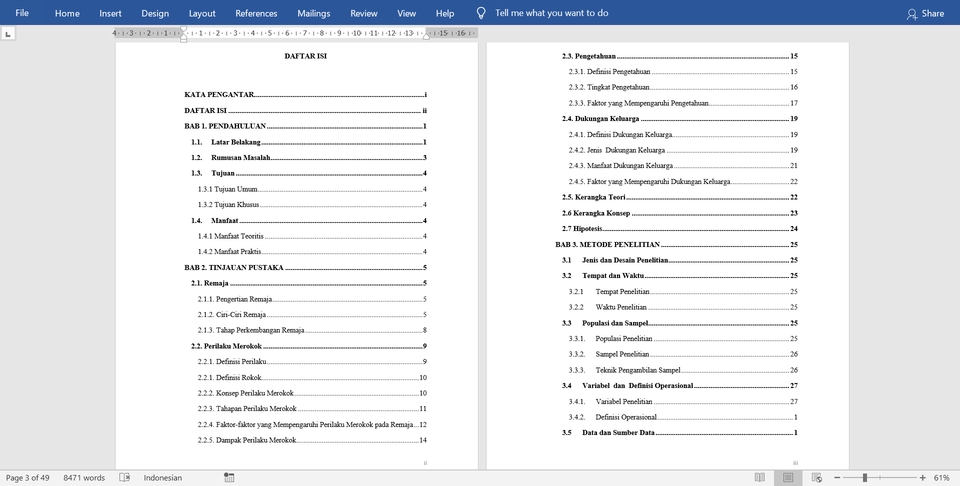Click the right indent marker on ruler
The width and height of the screenshot is (960, 486).
pyautogui.click(x=427, y=37)
